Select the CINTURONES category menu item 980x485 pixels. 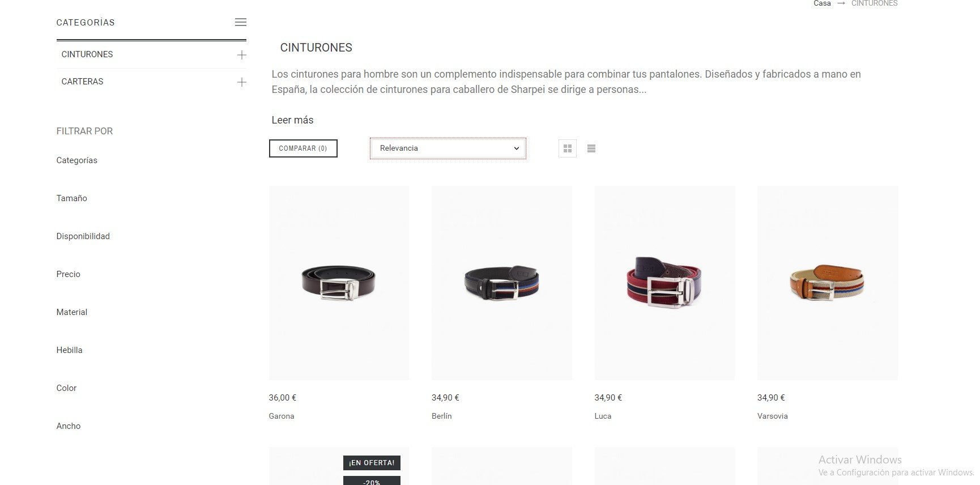coord(87,54)
